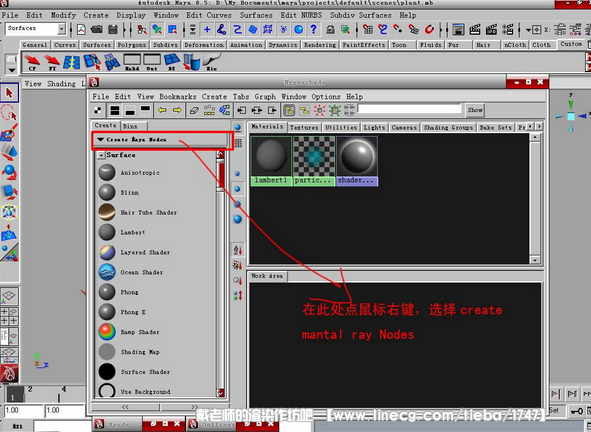Show bottom tabs only layout
Screen dimensions: 591x432
130,110
